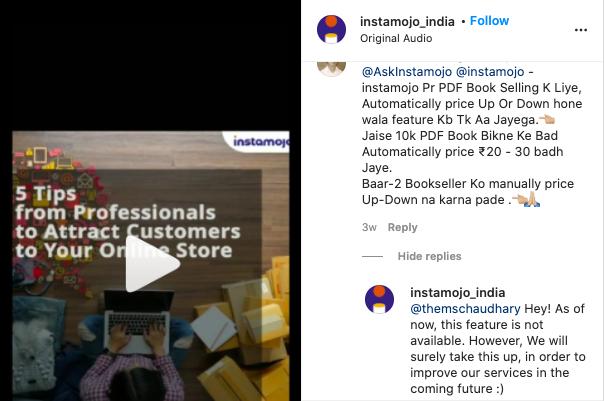Open instamojo_india username in the reply
The width and height of the screenshot is (604, 401).
(458, 293)
